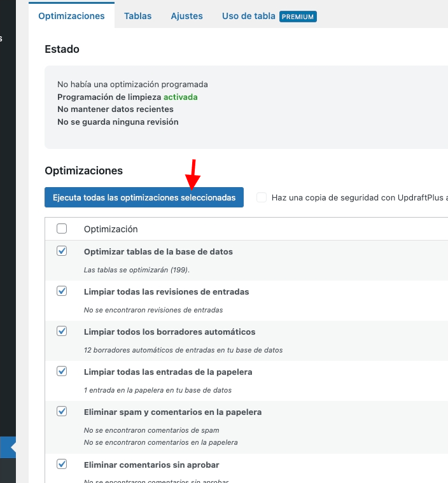Viewport: 448px width, 483px height.
Task: Uncheck Limpiar todas las revisiones de entradas
Action: point(62,291)
